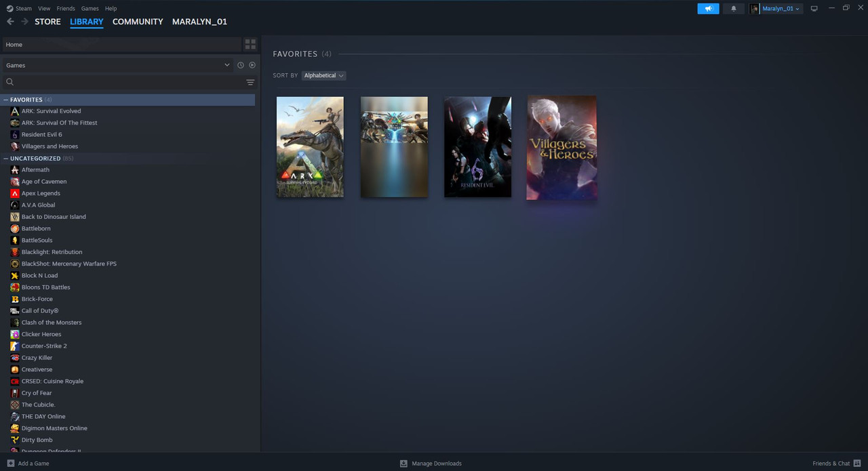This screenshot has height=471, width=868.
Task: Click the Creativerse list icon
Action: coord(15,369)
